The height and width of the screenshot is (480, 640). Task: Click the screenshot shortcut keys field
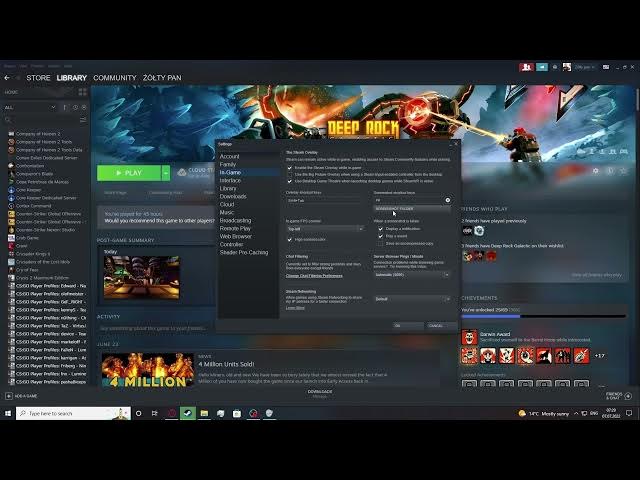(x=409, y=200)
